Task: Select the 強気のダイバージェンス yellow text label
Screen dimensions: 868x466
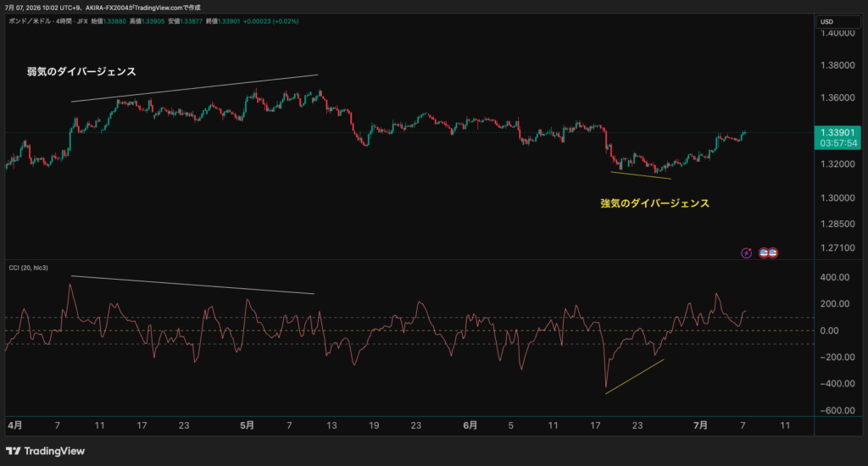Action: 655,203
